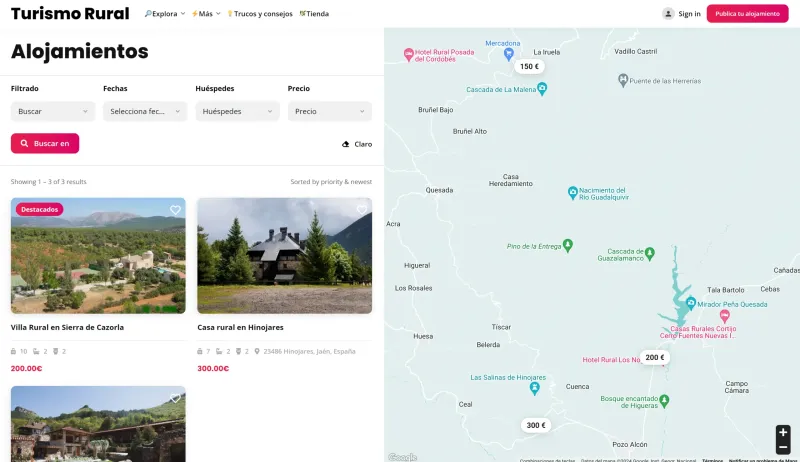Zoom out the map with minus button
The height and width of the screenshot is (462, 800).
(783, 447)
